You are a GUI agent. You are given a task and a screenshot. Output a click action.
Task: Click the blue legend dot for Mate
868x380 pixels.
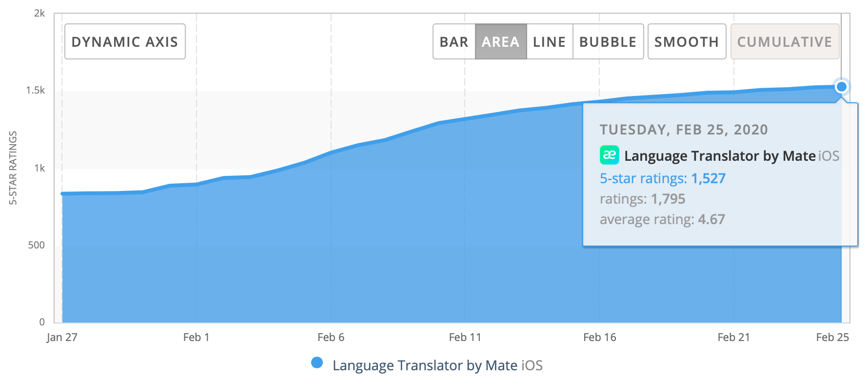[317, 363]
